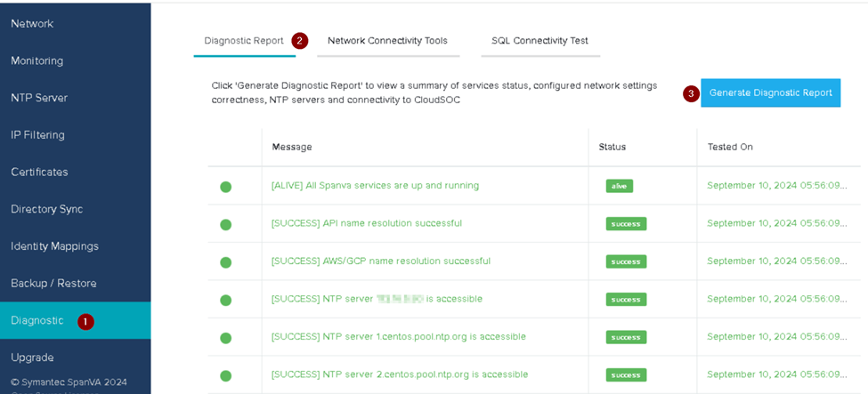
Task: Click the green status dot for Spanva services row
Action: (x=225, y=187)
